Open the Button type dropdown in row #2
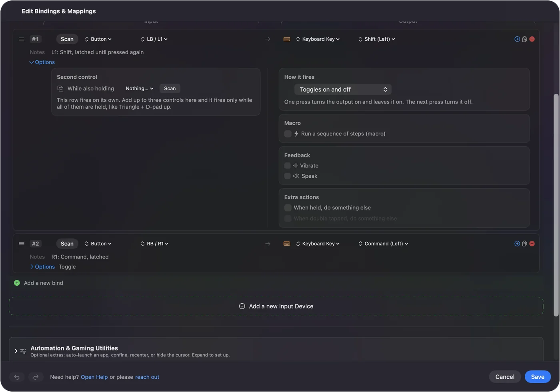 (98, 244)
